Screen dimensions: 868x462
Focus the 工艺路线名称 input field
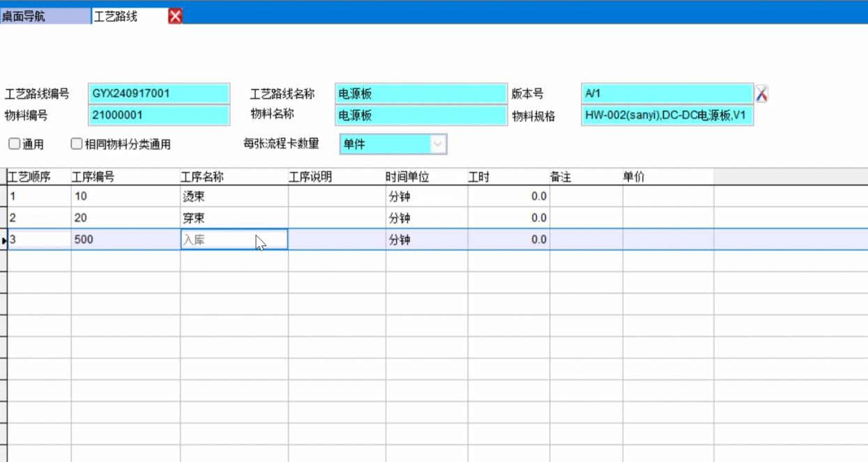point(420,93)
